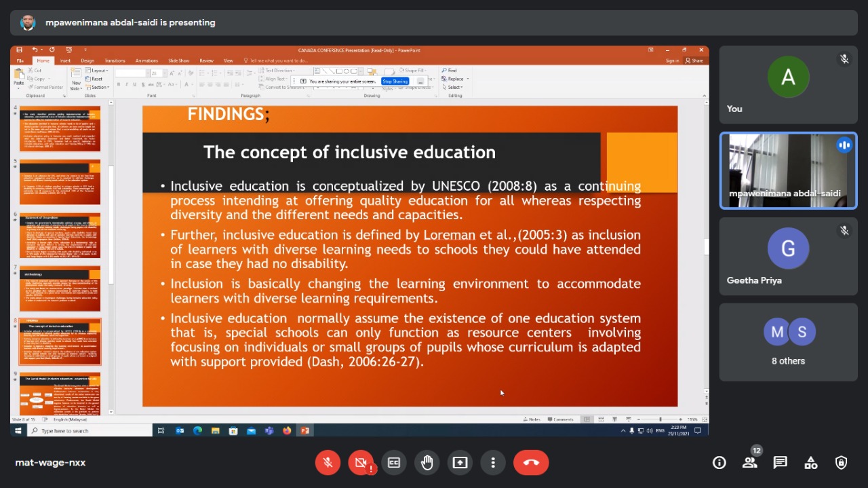Screen dimensions: 868x488
Task: Open the host controls shield icon
Action: pyautogui.click(x=842, y=463)
